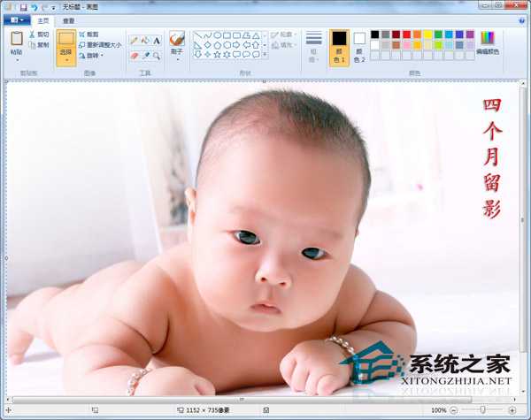Click the Redo arrow in quick access toolbar

44,7
